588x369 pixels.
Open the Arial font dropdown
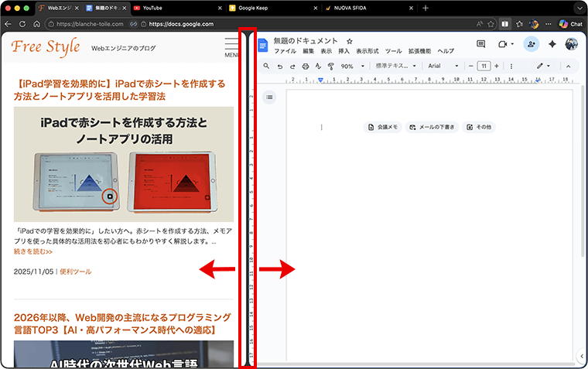pyautogui.click(x=443, y=66)
